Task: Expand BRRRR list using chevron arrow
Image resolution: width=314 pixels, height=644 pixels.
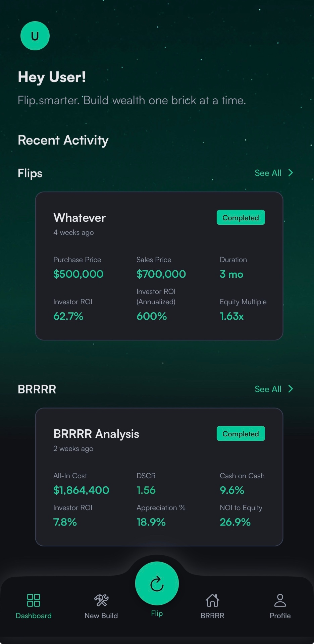Action: tap(291, 389)
